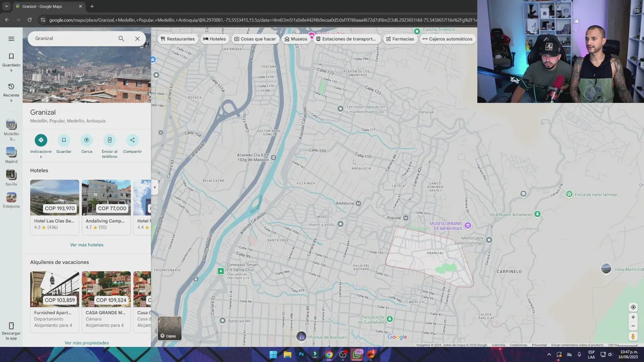The height and width of the screenshot is (362, 644).
Task: Select the Restaurantes filter chip
Action: 178,39
